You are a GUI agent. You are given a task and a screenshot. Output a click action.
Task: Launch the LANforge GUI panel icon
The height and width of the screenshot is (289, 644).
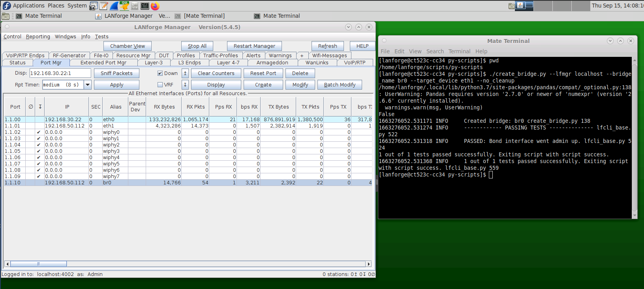[124, 6]
